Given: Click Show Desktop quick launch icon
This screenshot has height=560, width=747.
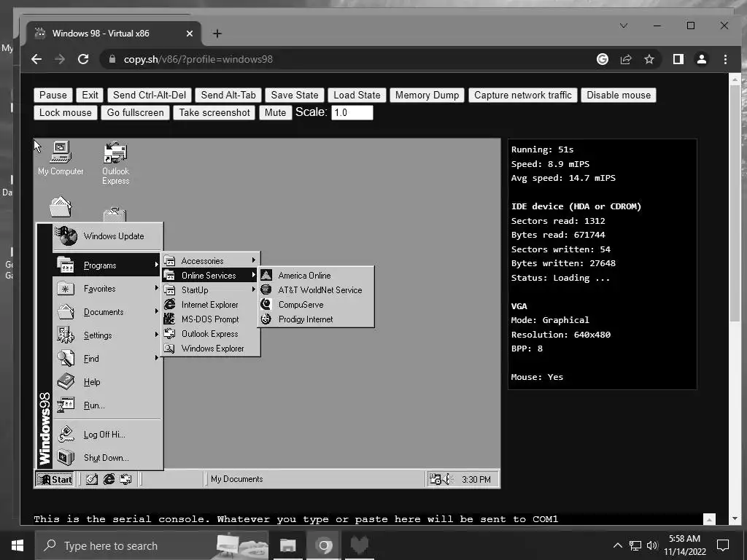Looking at the screenshot, I should 92,479.
